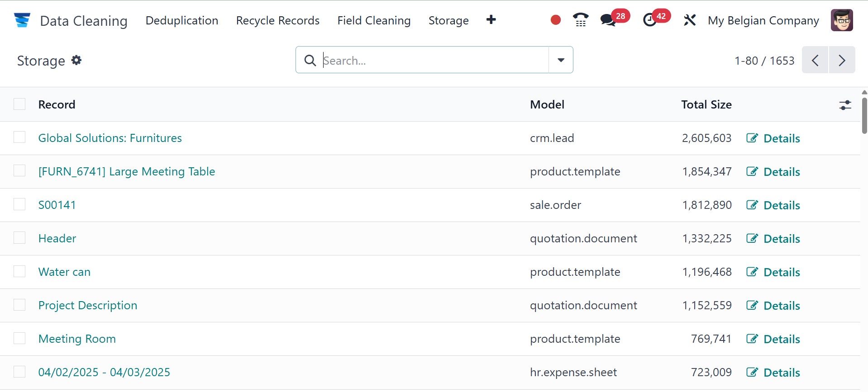Image resolution: width=868 pixels, height=392 pixels.
Task: Go to Field Cleaning menu
Action: (374, 21)
